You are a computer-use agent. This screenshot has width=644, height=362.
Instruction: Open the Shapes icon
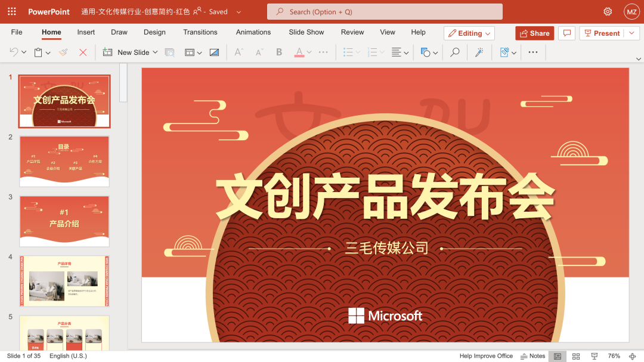pyautogui.click(x=426, y=52)
